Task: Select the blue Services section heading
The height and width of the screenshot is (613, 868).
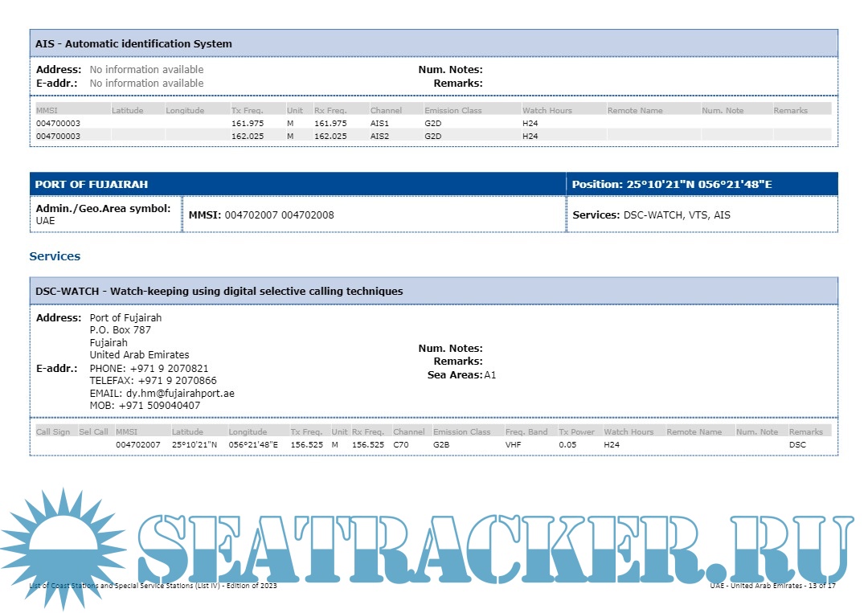Action: click(x=55, y=256)
